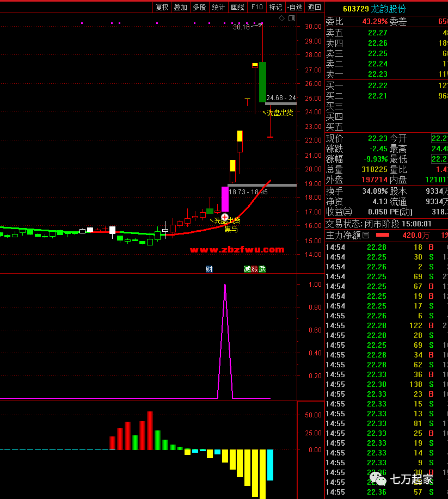
Task: Click the 主力净额 red bar indicator
Action: [x=383, y=235]
